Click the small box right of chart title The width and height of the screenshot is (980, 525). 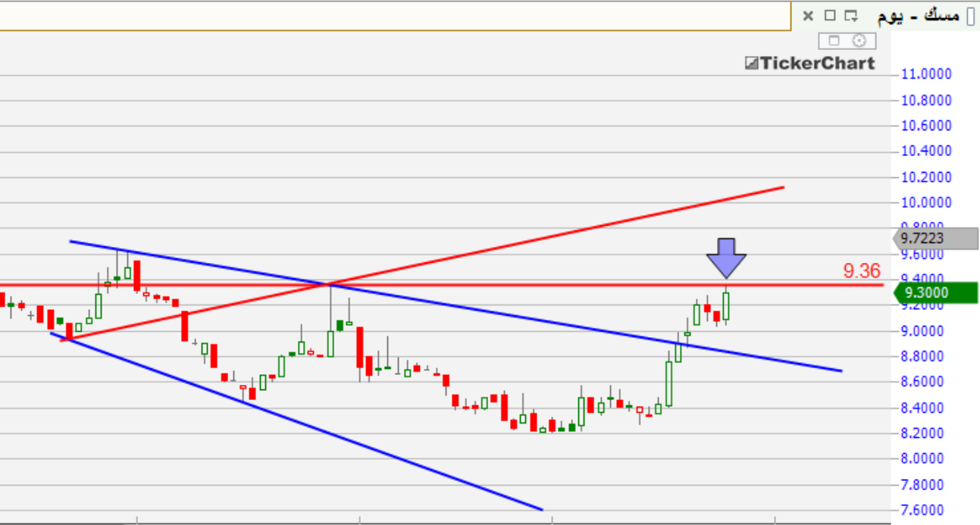pyautogui.click(x=971, y=16)
